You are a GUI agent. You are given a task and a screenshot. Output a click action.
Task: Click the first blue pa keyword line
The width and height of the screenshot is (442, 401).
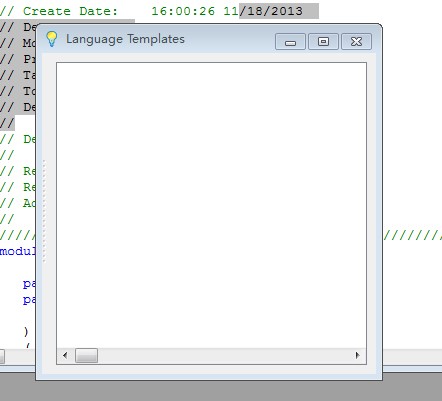point(29,284)
